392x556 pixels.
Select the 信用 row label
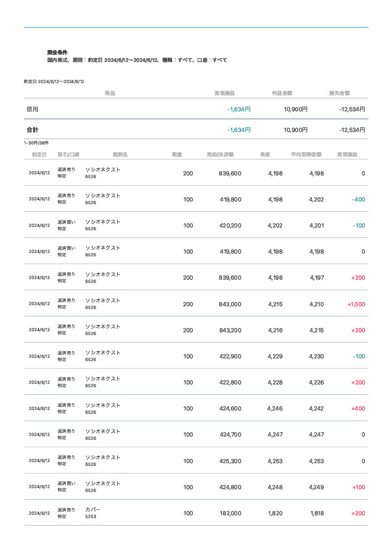coord(33,109)
